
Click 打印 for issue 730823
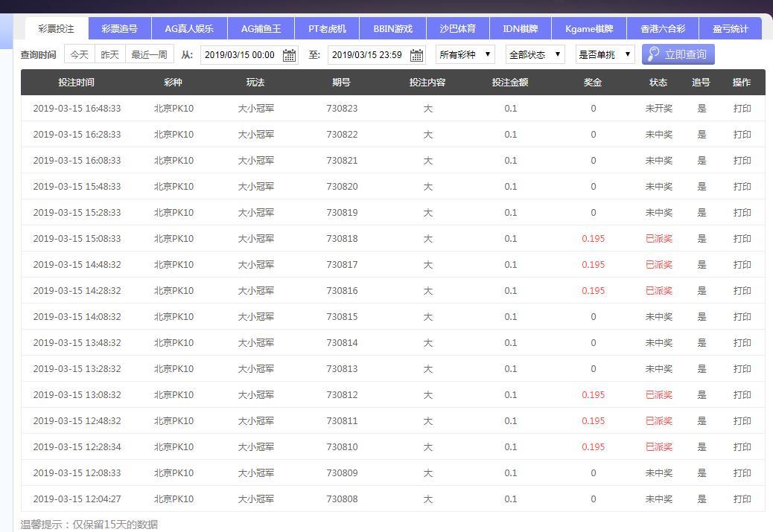[742, 109]
